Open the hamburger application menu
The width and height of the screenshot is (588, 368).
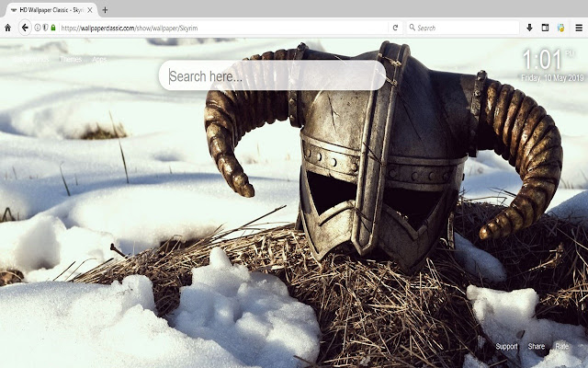[579, 28]
